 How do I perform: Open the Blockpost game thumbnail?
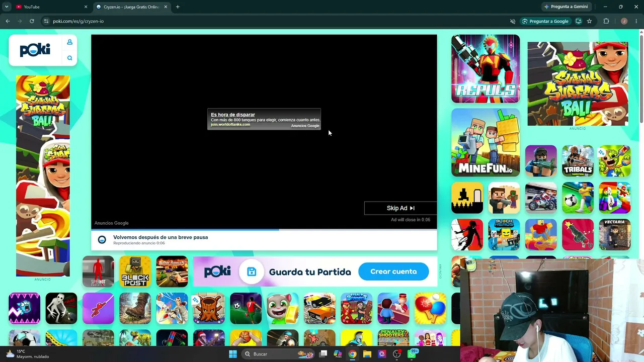(x=135, y=271)
